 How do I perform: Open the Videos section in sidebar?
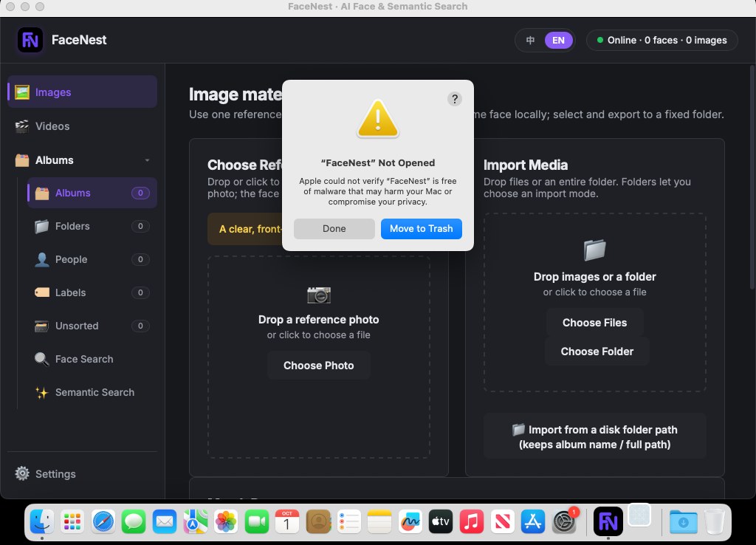click(x=83, y=126)
